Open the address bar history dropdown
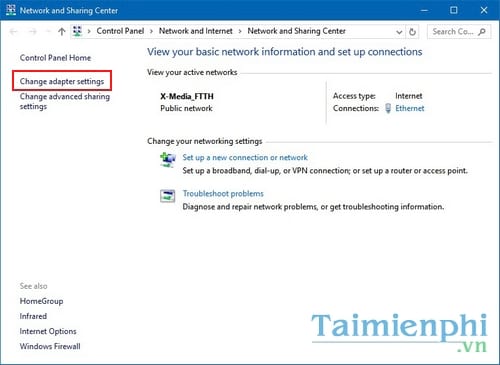The image size is (500, 365). coord(399,32)
